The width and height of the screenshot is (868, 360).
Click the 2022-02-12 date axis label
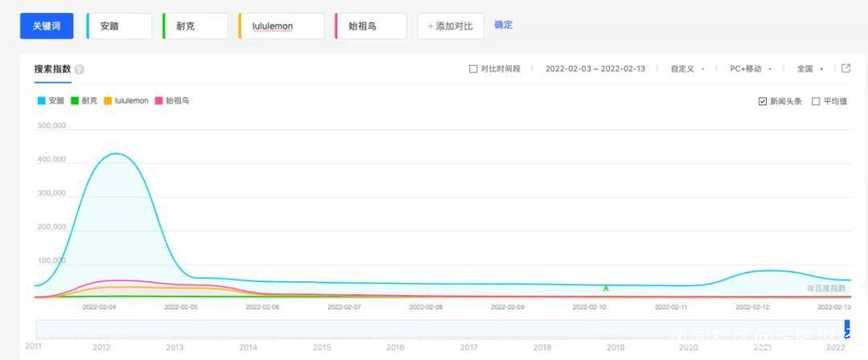coord(752,307)
